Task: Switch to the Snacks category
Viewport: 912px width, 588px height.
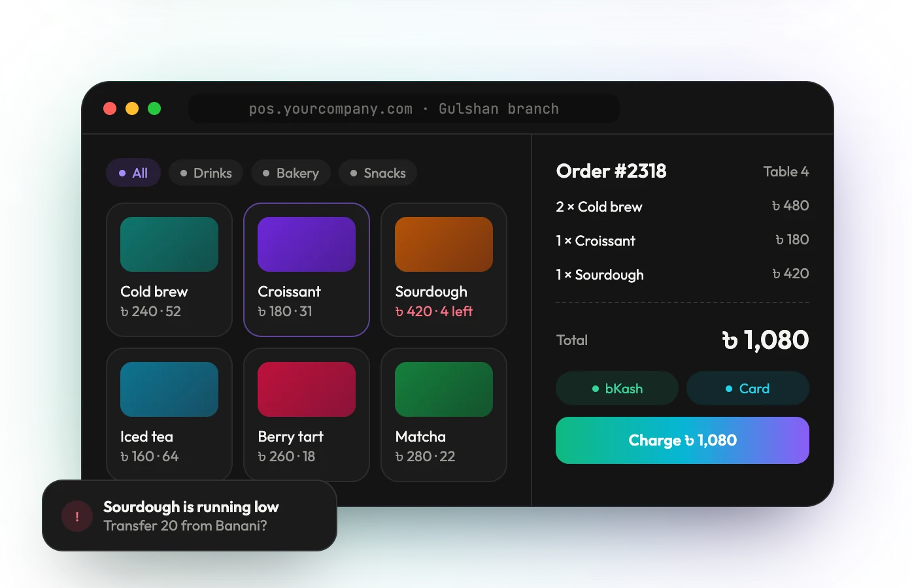Action: (x=378, y=173)
